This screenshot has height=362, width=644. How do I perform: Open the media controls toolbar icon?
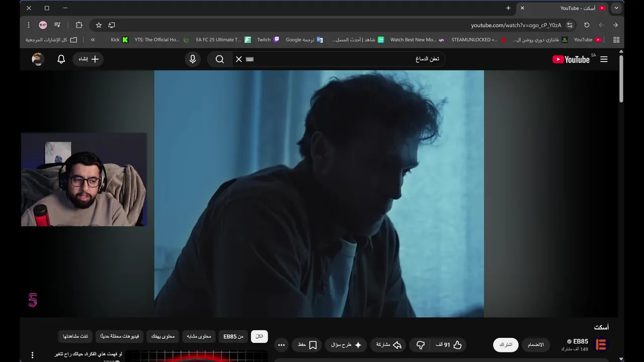click(57, 25)
